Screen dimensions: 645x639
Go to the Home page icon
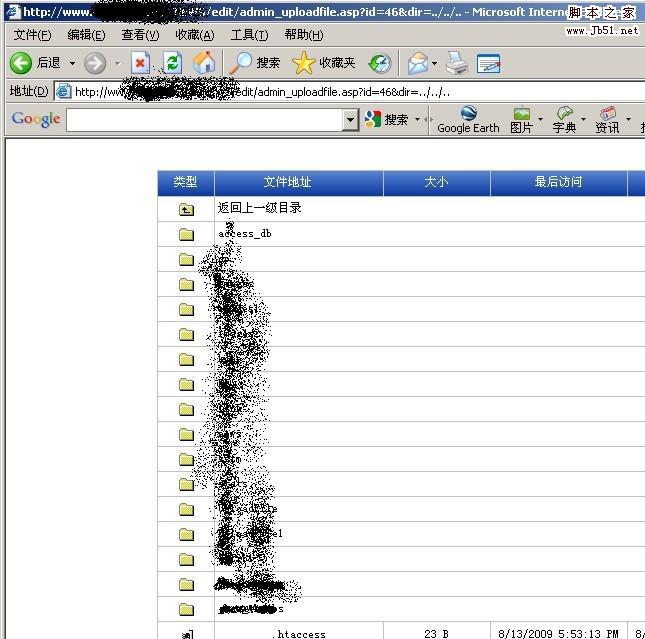(204, 63)
